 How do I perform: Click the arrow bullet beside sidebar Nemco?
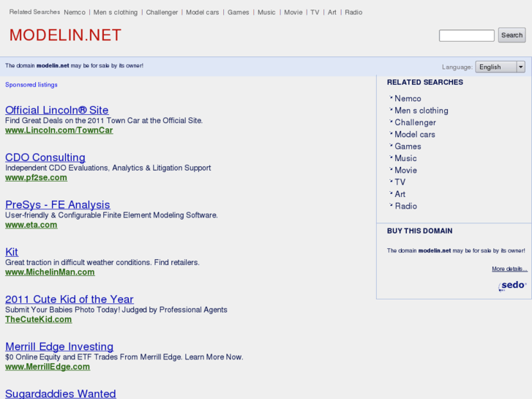391,97
